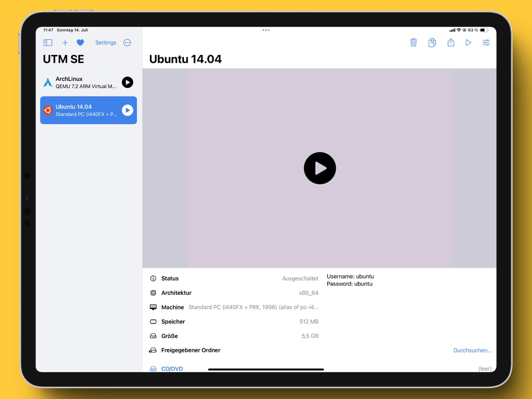The width and height of the screenshot is (532, 399).
Task: Edit VM configuration via sliders icon
Action: [x=486, y=43]
